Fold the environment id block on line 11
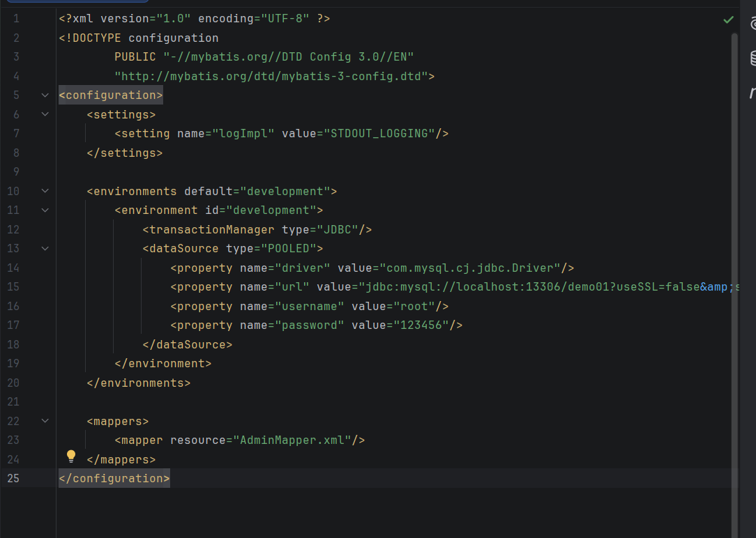The width and height of the screenshot is (756, 538). pos(45,210)
